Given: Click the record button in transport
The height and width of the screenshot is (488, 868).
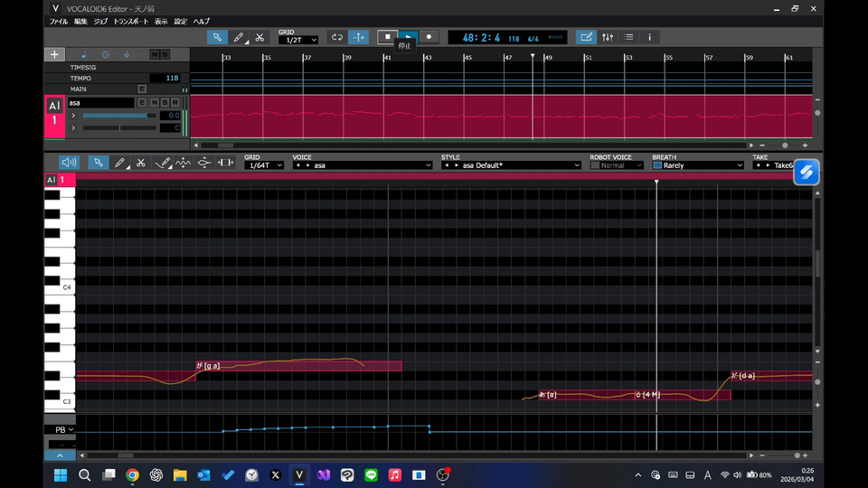Looking at the screenshot, I should (429, 37).
